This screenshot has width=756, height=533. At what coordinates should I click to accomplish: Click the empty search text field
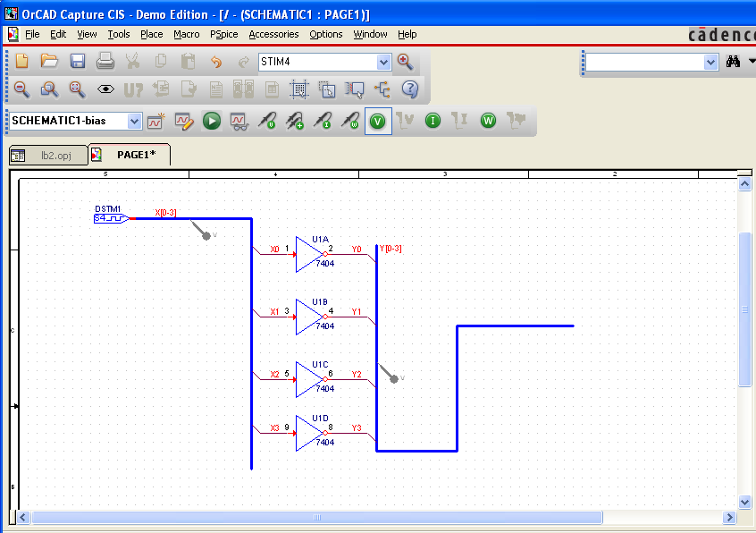pos(645,62)
